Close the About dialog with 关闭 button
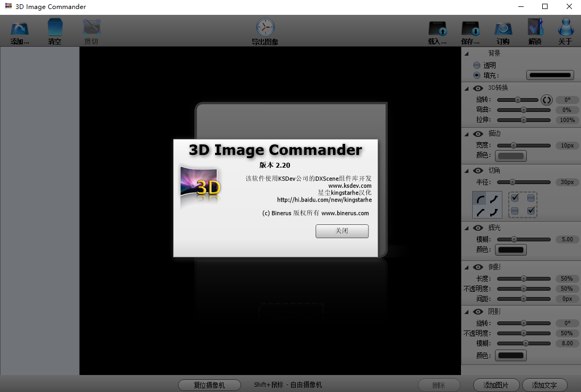This screenshot has height=392, width=581. 342,231
